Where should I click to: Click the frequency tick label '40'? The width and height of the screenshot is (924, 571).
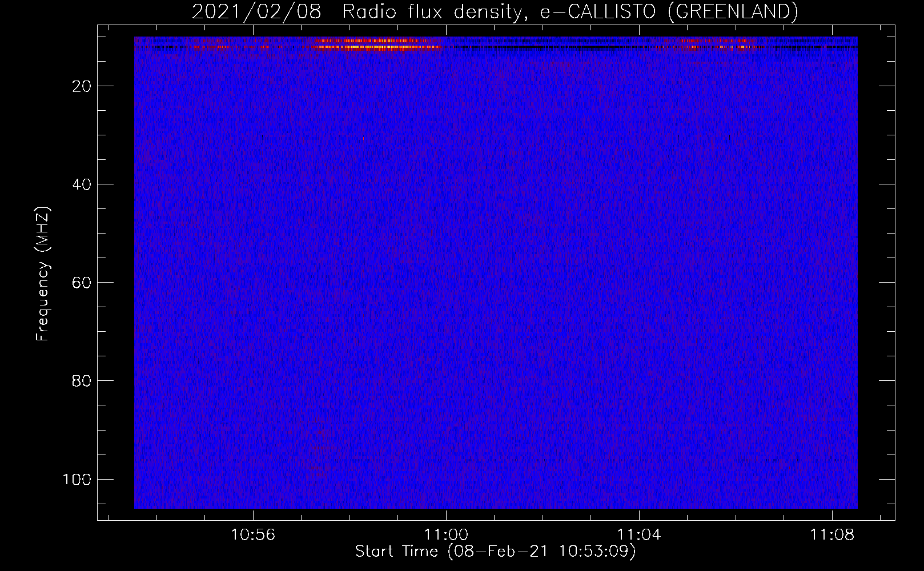(x=82, y=184)
